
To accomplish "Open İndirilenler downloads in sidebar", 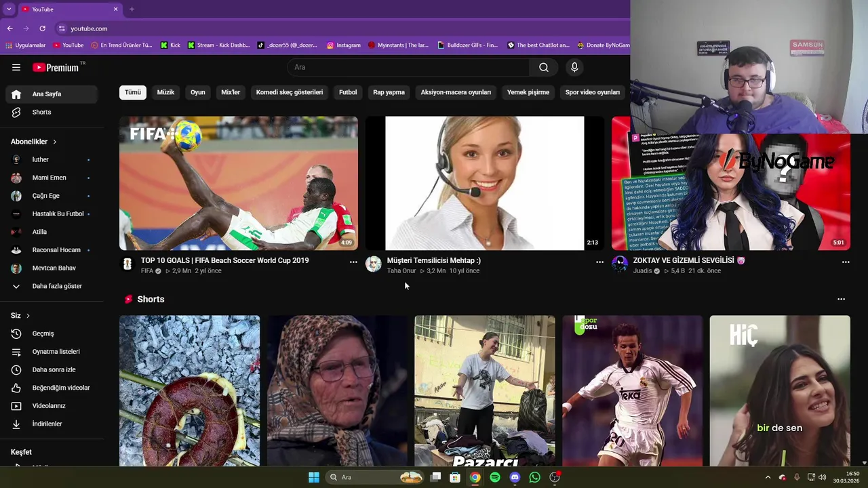I will pyautogui.click(x=52, y=424).
